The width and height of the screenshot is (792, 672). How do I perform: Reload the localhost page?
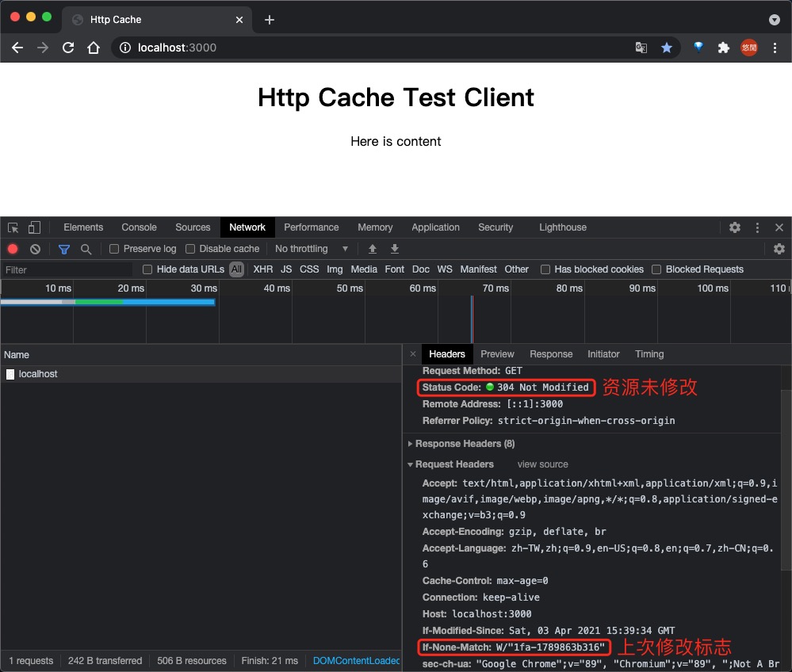pos(68,48)
